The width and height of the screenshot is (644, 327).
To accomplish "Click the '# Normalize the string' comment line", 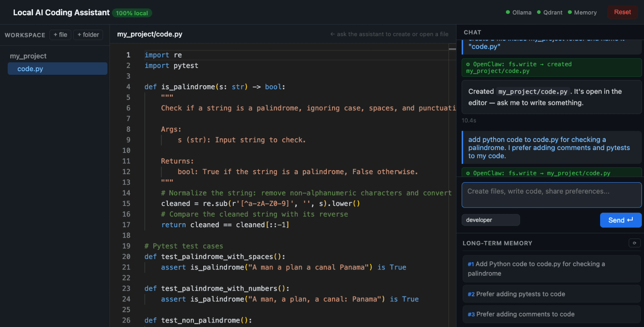I will 306,193.
